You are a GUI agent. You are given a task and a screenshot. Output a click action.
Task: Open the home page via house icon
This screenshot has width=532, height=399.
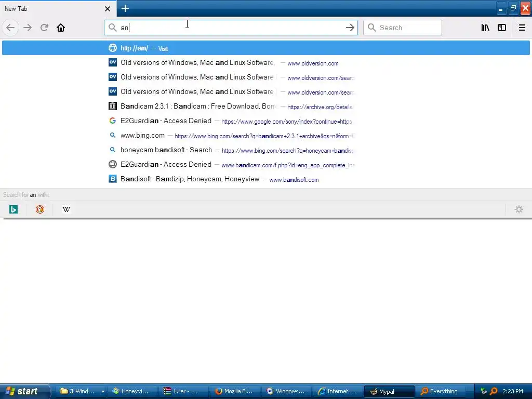click(61, 28)
